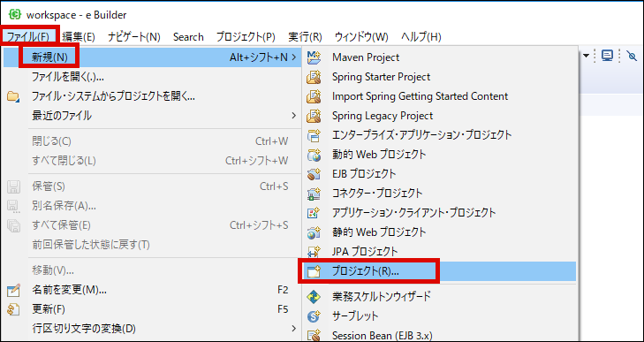This screenshot has height=342, width=644.
Task: Choose the サーブレット label
Action: (355, 315)
